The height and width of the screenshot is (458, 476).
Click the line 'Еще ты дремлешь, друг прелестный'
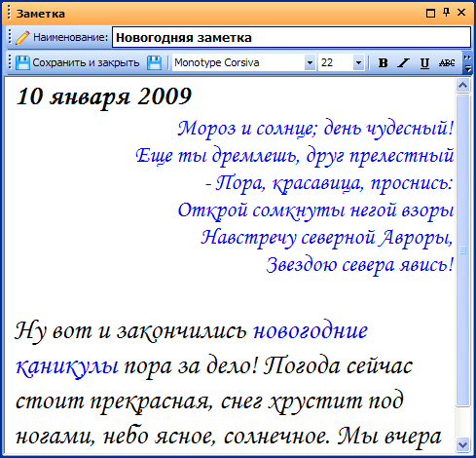[x=294, y=156]
